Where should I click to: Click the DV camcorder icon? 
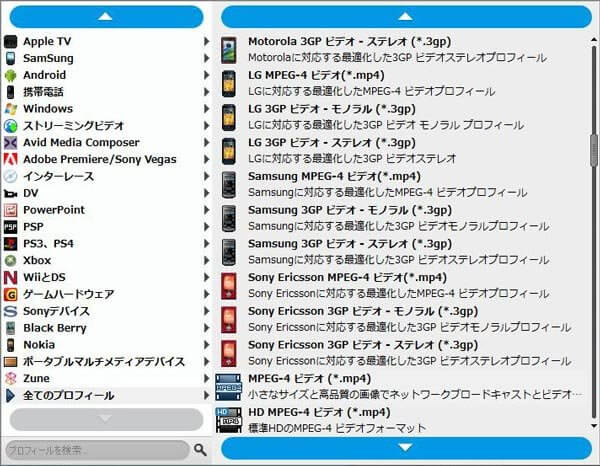point(11,194)
